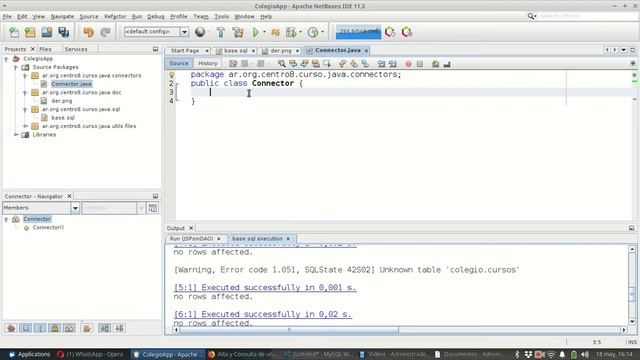Viewport: 640px width, 360px height.
Task: Click the Debug Project toolbar icon
Action: tap(276, 32)
